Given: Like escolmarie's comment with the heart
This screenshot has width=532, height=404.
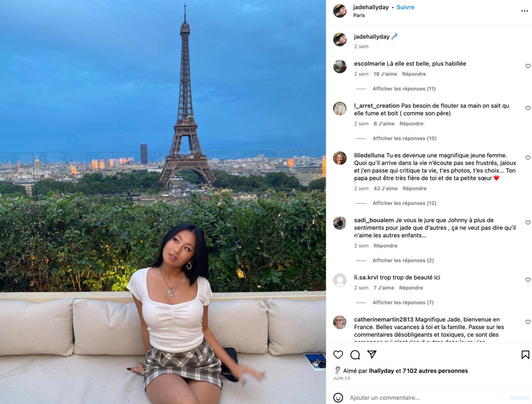Looking at the screenshot, I should tap(528, 66).
